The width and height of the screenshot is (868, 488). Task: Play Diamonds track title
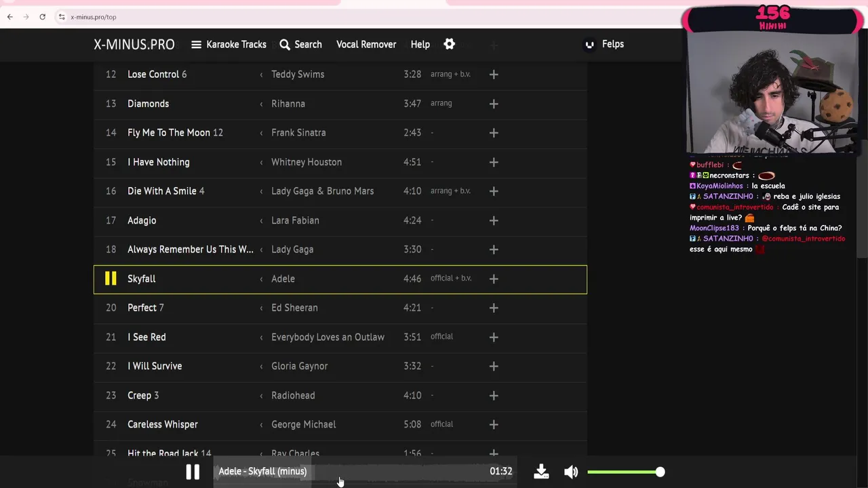148,104
